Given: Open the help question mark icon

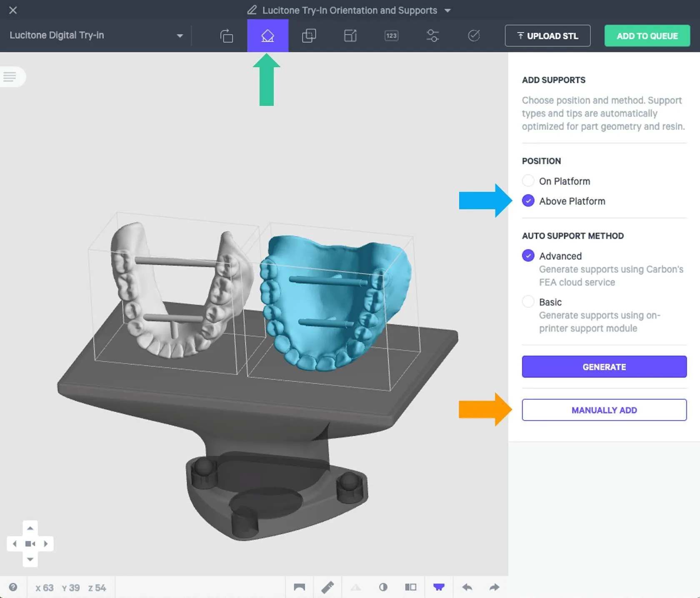Looking at the screenshot, I should pos(13,587).
